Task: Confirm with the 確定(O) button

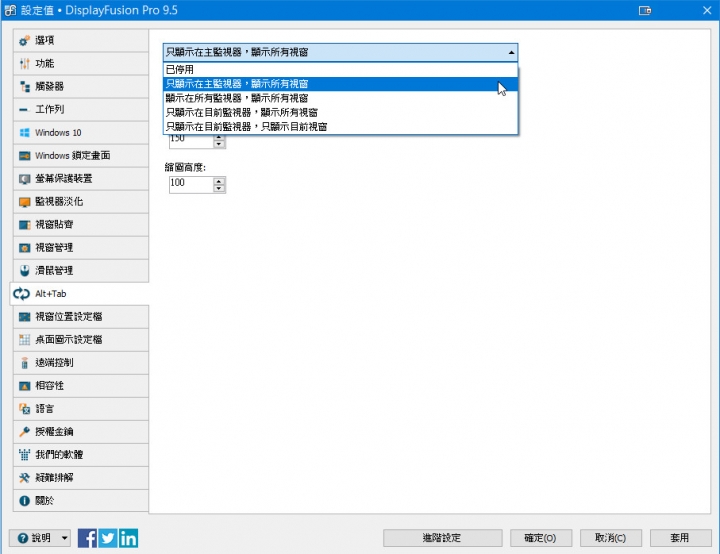Action: pos(540,538)
